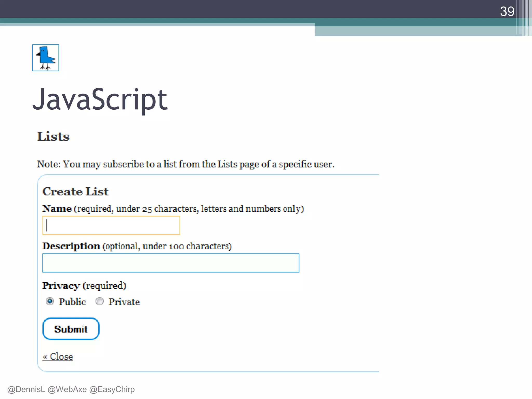The height and width of the screenshot is (399, 532).
Task: Select the Public privacy radio button
Action: pyautogui.click(x=50, y=301)
